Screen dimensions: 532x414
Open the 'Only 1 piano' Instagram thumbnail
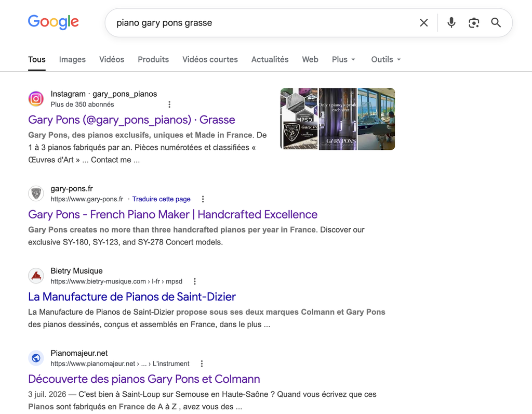coord(338,119)
